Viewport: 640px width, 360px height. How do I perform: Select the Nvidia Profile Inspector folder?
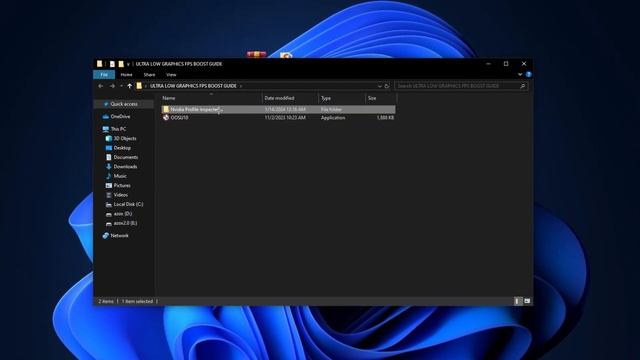pos(278,109)
